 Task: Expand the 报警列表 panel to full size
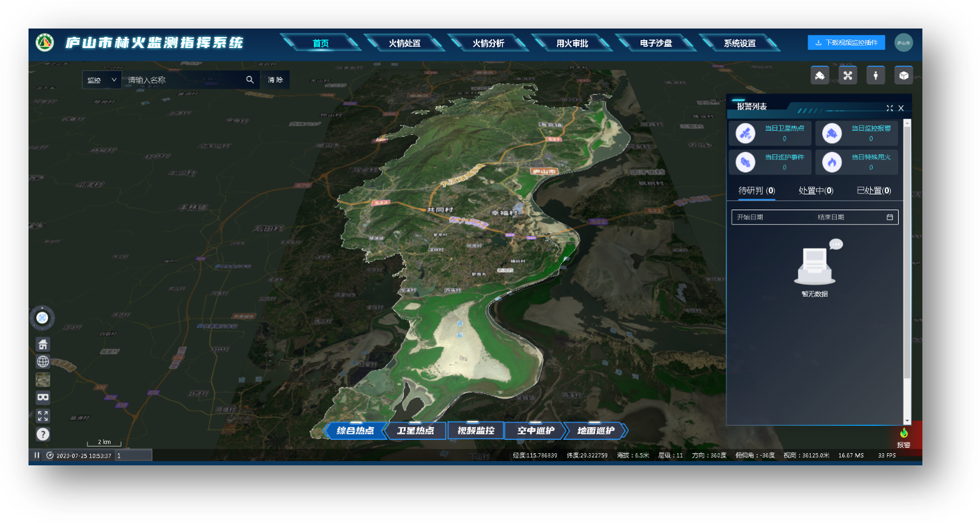pos(890,108)
